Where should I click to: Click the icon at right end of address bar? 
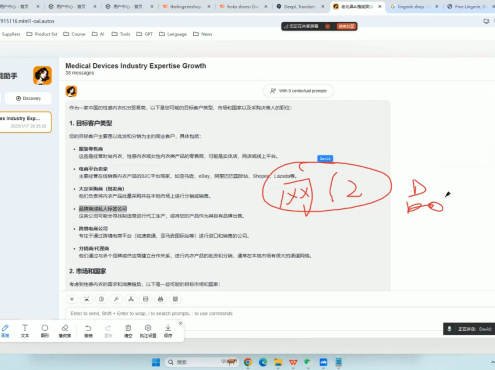(x=486, y=21)
